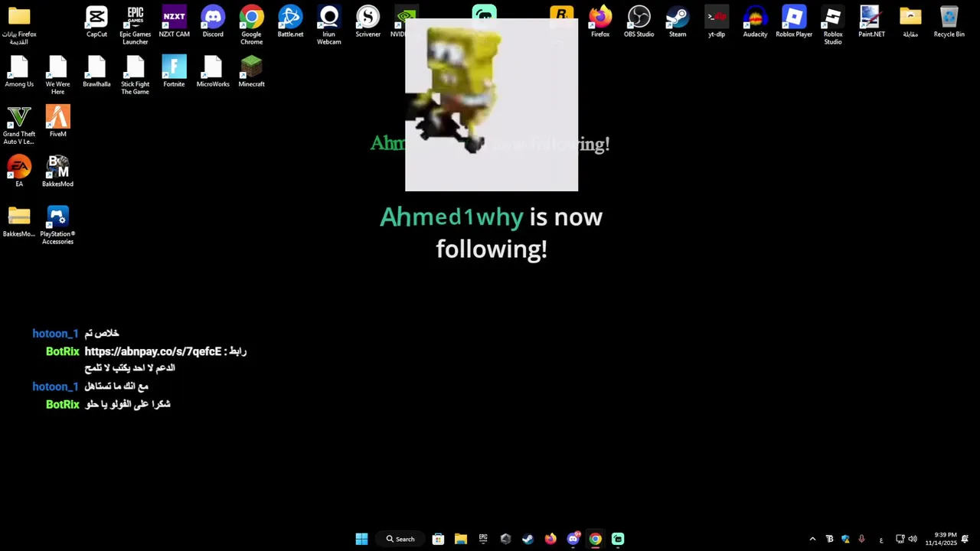Select the PlayStation Accessories desktop icon
The image size is (980, 551).
pos(57,225)
